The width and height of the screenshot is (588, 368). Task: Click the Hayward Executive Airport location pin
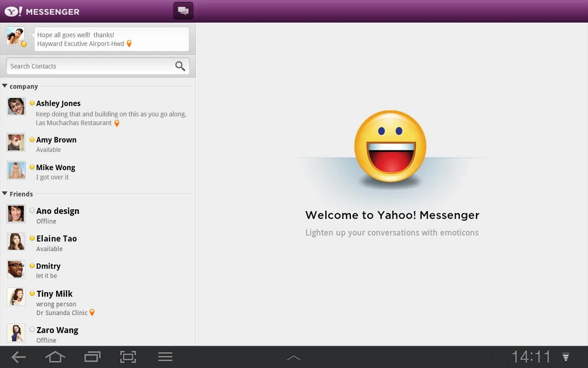pyautogui.click(x=128, y=44)
